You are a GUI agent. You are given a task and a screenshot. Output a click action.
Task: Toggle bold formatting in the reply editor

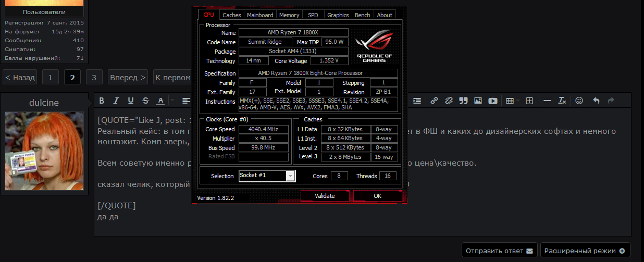(102, 101)
